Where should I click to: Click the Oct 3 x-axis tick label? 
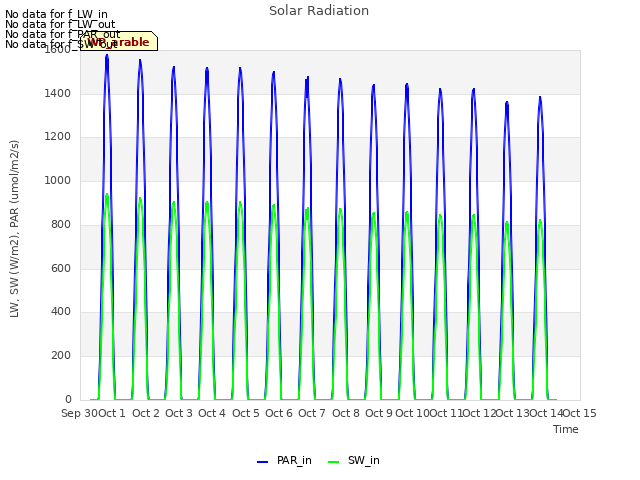[179, 413]
